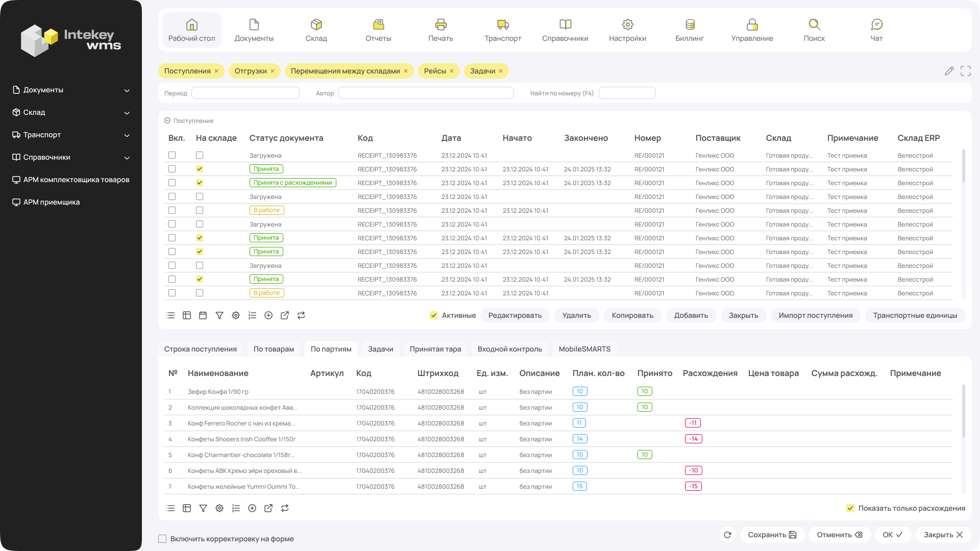Click the filter funnel icon below the receipts table
This screenshot has height=551, width=980.
(219, 315)
